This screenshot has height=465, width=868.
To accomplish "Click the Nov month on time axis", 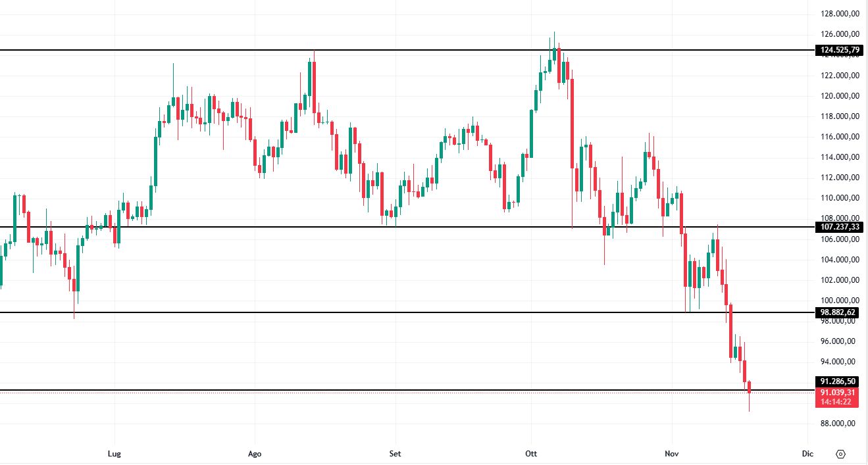I will [672, 454].
